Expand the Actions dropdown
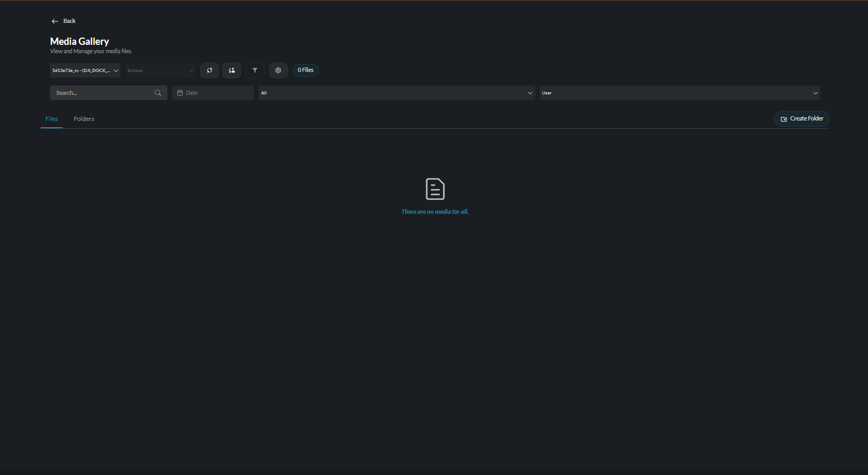868x475 pixels. pyautogui.click(x=160, y=70)
